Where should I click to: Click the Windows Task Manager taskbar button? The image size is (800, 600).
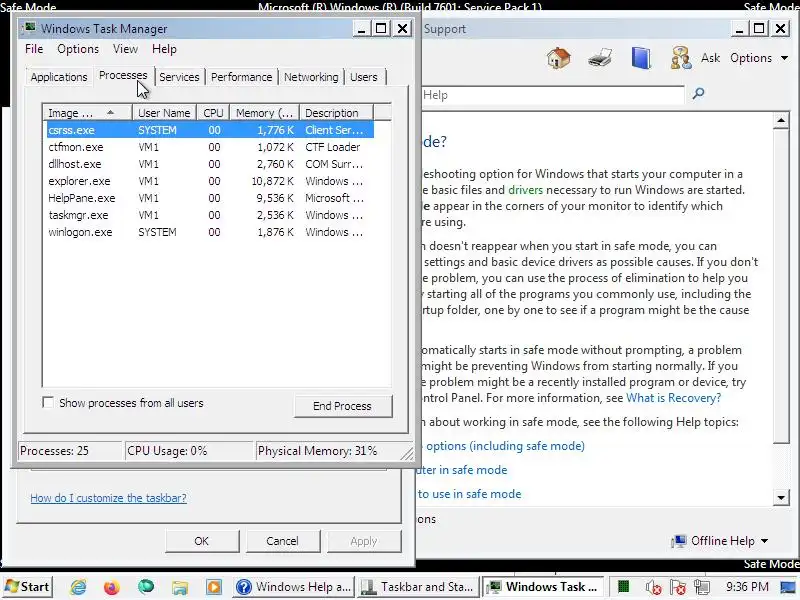tap(543, 587)
